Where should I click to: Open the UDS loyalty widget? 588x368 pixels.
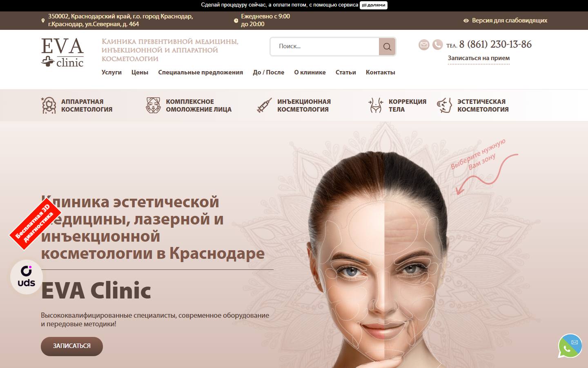coord(27,276)
